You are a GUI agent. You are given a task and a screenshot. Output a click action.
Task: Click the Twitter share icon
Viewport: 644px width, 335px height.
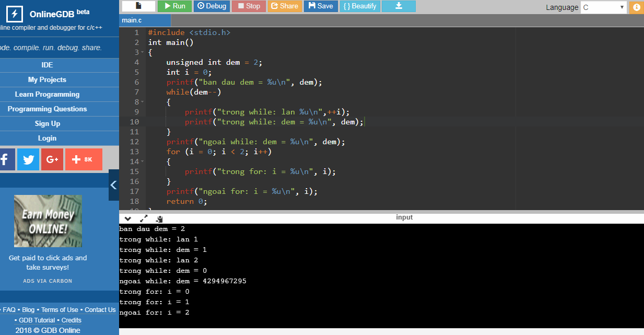pyautogui.click(x=28, y=159)
